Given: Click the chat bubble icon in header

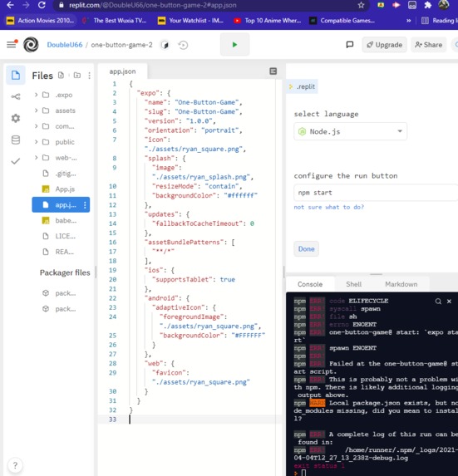Looking at the screenshot, I should [x=350, y=45].
